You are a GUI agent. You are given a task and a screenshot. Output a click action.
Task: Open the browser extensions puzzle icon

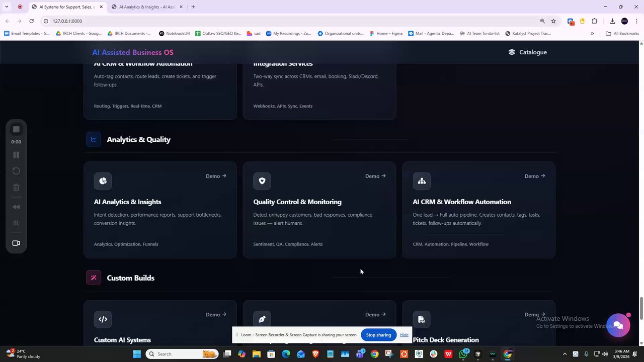click(594, 21)
